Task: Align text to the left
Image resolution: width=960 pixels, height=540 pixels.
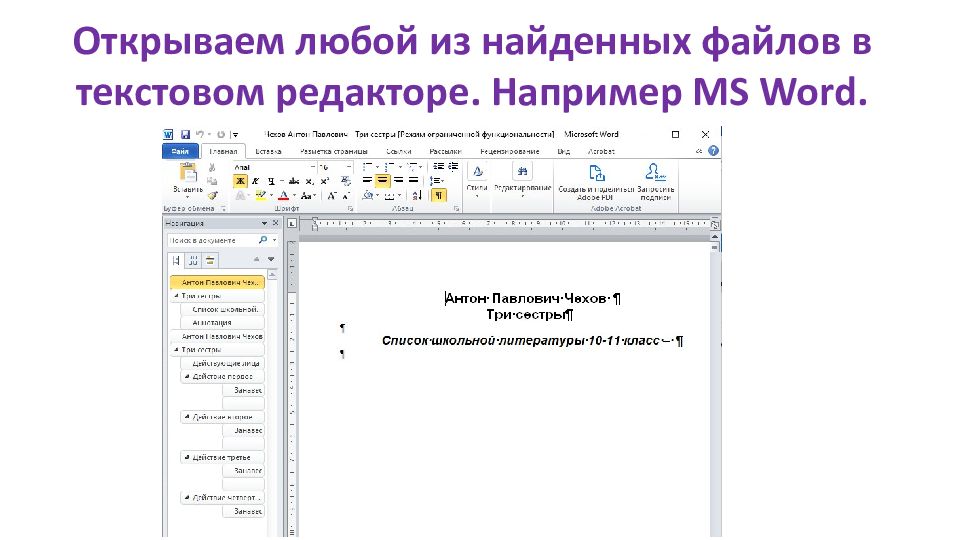Action: coord(367,181)
